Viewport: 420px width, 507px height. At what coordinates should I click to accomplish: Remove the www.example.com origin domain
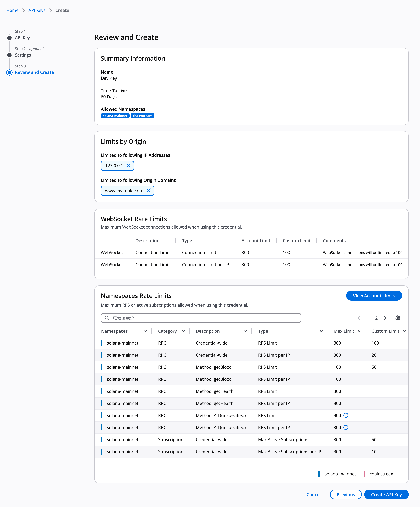pyautogui.click(x=149, y=191)
